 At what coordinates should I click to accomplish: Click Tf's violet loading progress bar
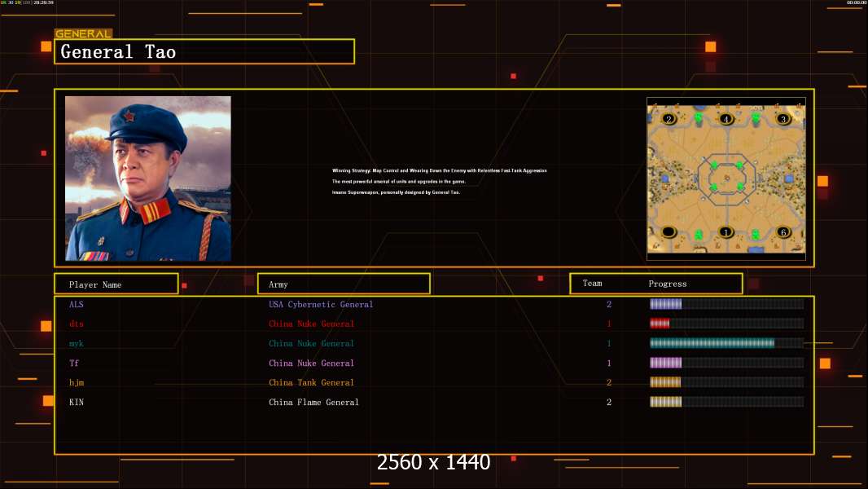[726, 363]
